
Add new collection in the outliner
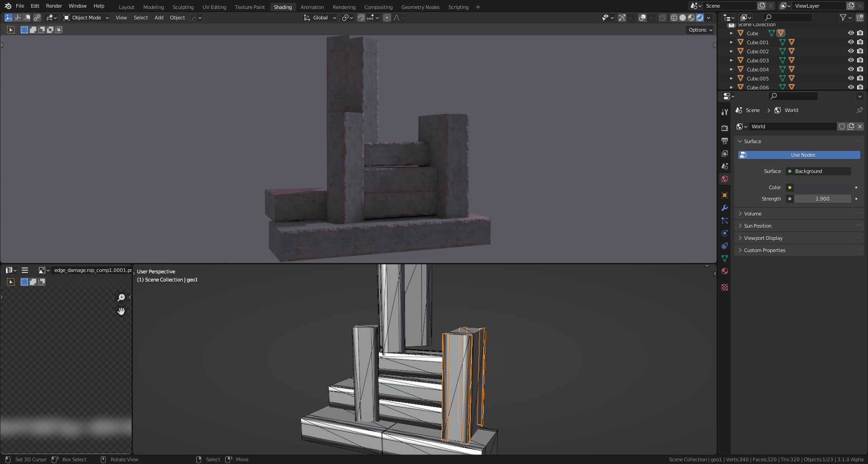pos(859,18)
